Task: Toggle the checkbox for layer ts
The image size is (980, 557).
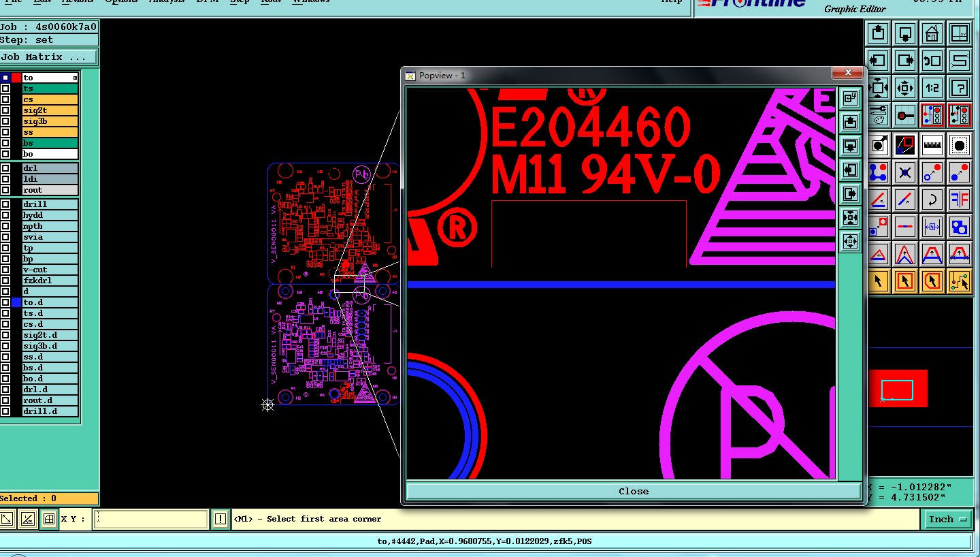Action: [x=5, y=89]
